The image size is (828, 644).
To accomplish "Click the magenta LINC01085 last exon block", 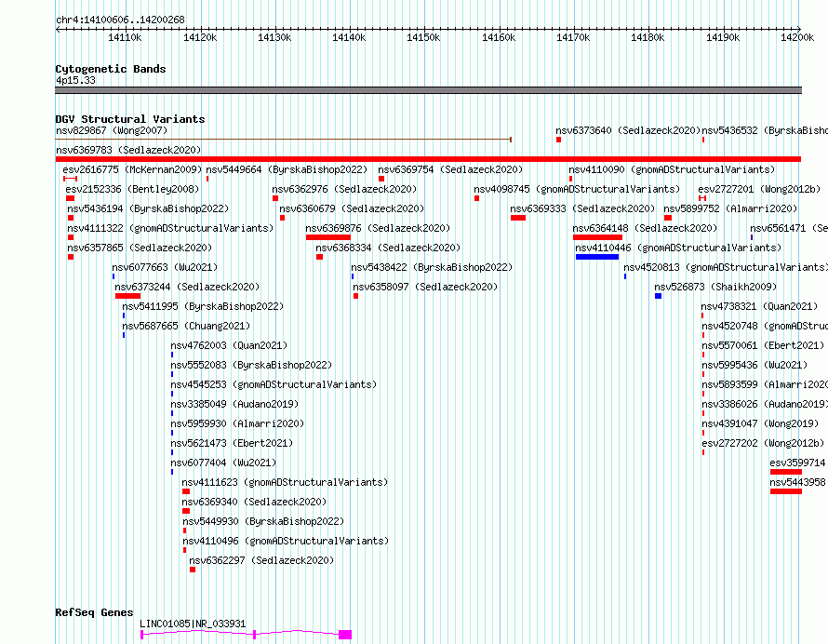I will pyautogui.click(x=345, y=635).
